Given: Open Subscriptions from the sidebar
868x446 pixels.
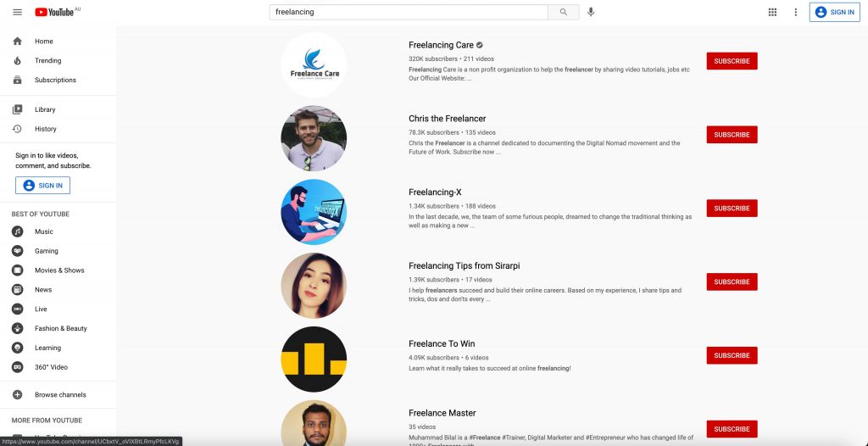Looking at the screenshot, I should [58, 80].
